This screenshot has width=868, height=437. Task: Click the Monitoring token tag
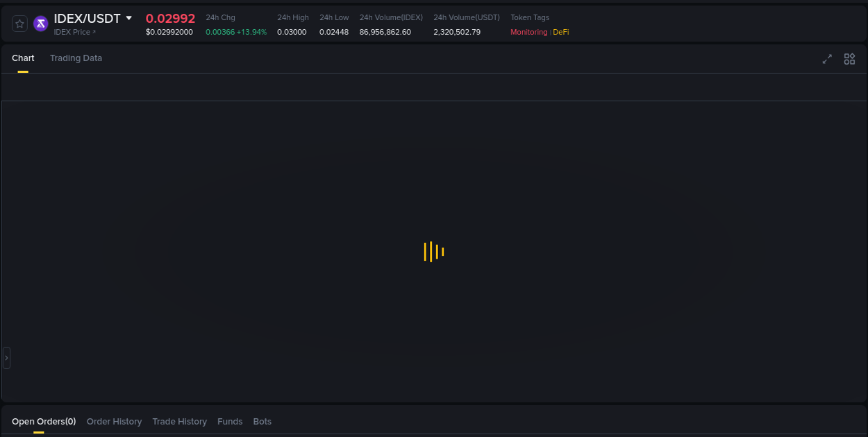[x=528, y=32]
